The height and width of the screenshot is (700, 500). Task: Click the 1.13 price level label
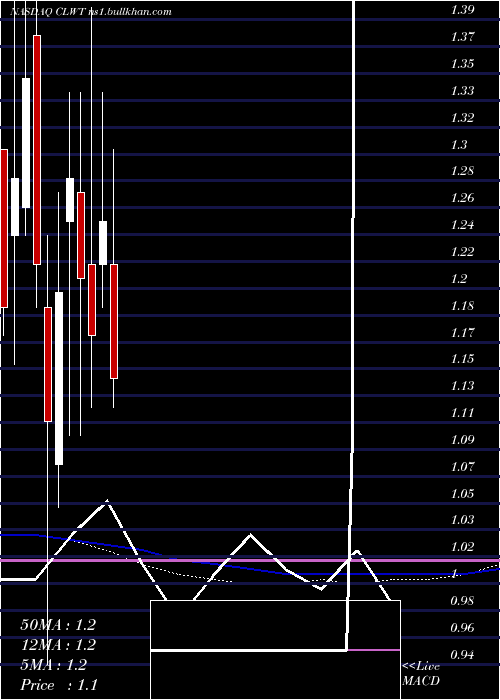[462, 386]
